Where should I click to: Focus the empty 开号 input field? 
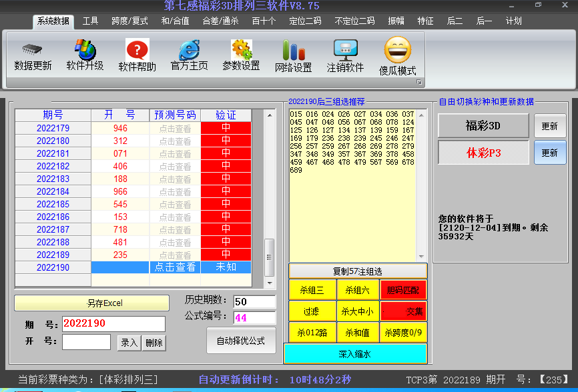[x=87, y=341]
